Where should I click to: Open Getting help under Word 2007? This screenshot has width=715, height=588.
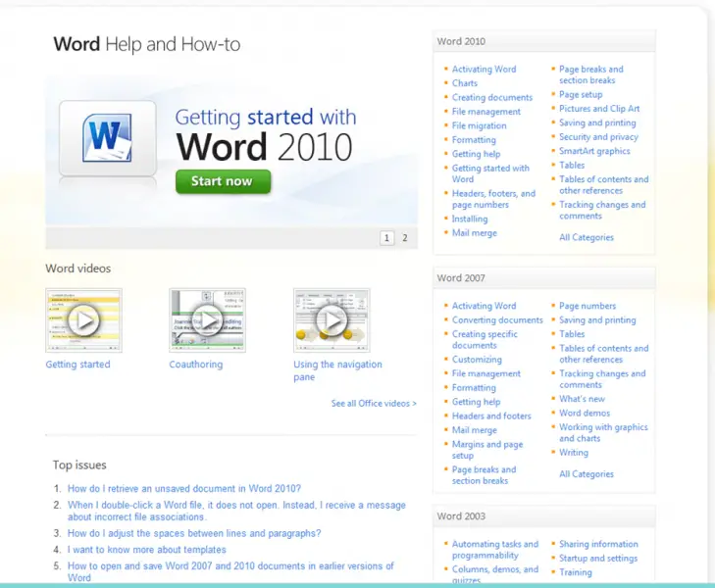(476, 402)
